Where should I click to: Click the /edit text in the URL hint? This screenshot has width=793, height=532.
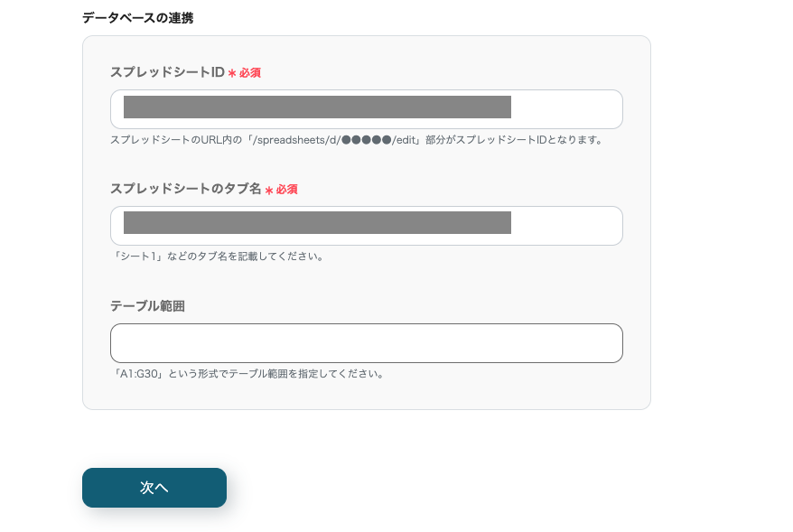click(x=404, y=140)
